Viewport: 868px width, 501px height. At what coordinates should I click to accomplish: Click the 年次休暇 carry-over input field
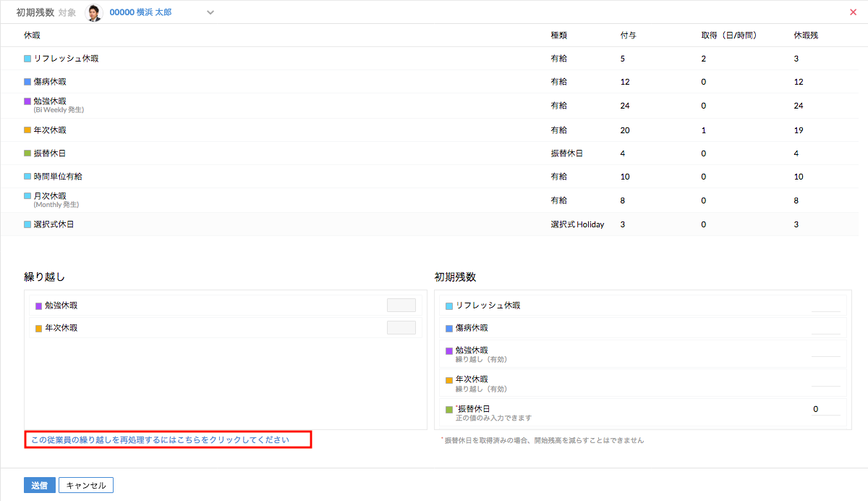[401, 327]
